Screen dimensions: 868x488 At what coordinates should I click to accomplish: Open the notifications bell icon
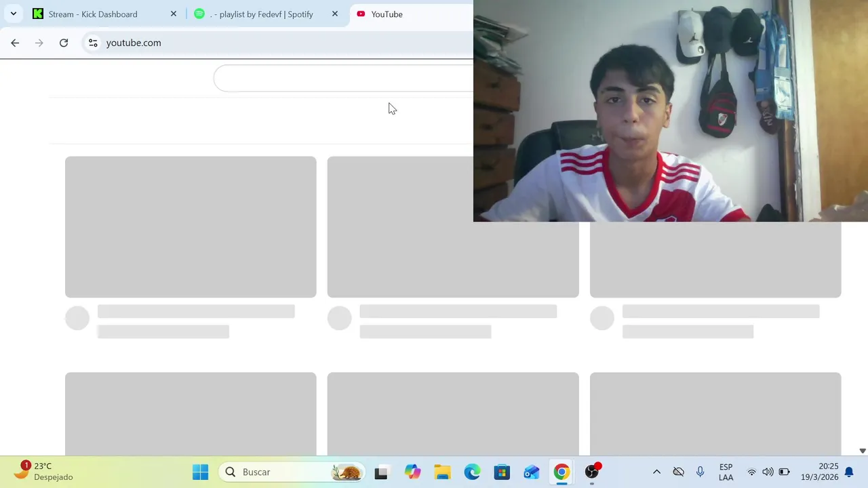click(849, 472)
